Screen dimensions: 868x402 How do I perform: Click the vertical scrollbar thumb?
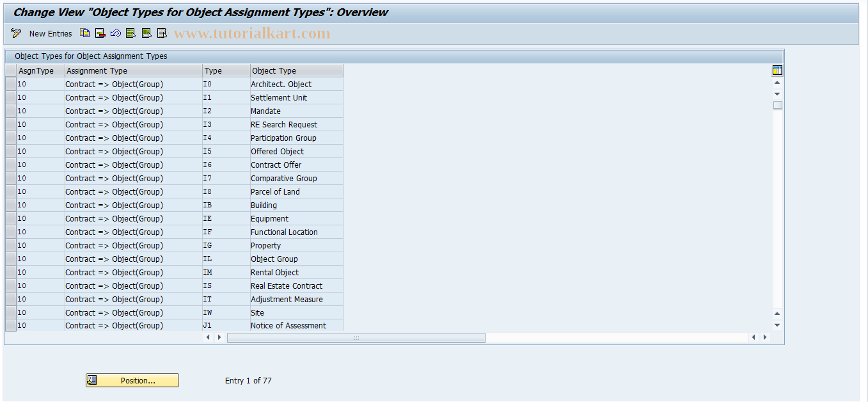coord(777,105)
